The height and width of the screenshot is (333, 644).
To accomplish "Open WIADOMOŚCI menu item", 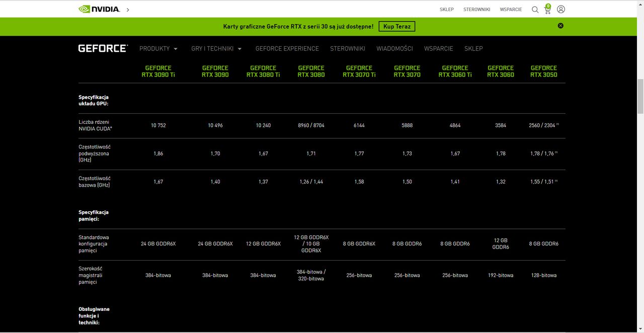I will tap(394, 49).
